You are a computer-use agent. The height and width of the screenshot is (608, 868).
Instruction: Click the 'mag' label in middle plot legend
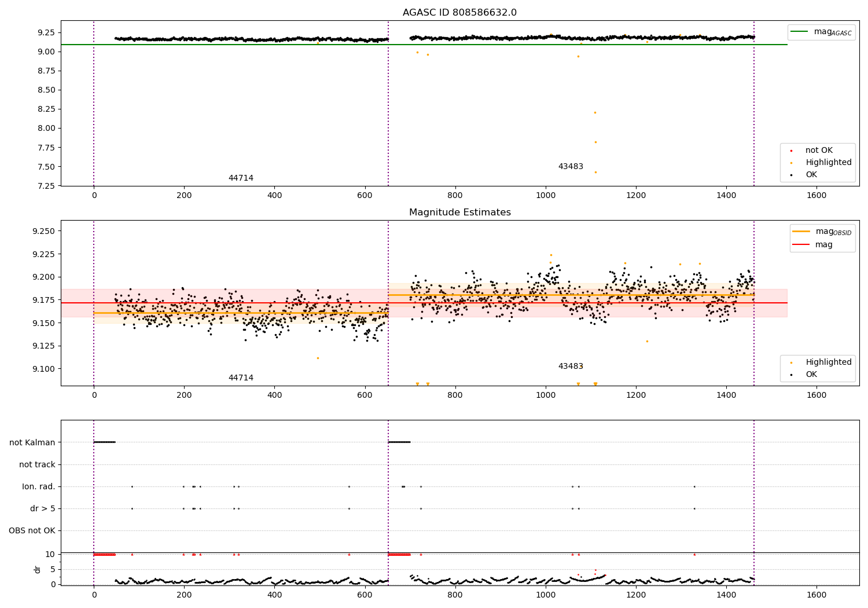pyautogui.click(x=824, y=244)
